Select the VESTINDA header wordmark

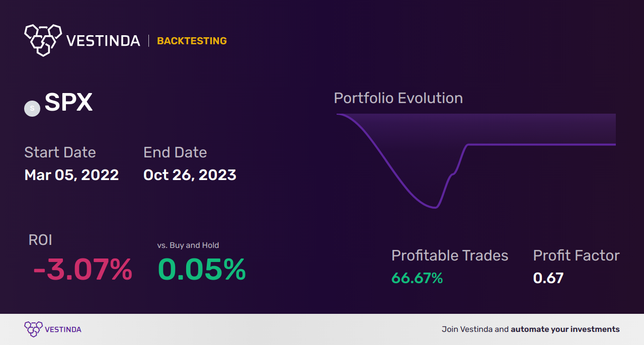tap(103, 41)
